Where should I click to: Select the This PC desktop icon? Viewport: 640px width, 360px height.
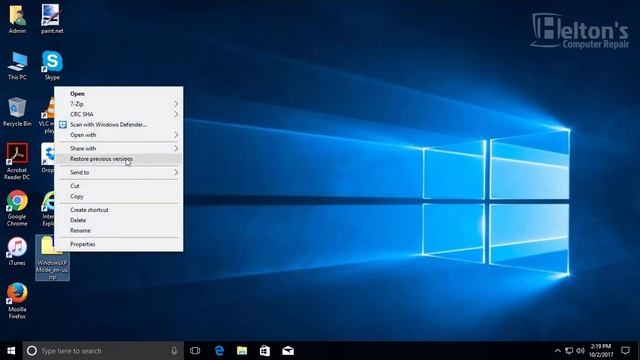(x=17, y=66)
